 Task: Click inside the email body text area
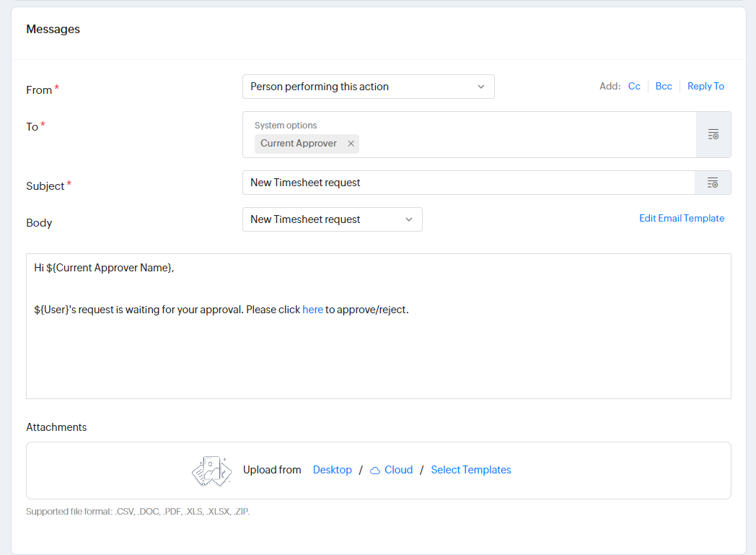[378, 354]
